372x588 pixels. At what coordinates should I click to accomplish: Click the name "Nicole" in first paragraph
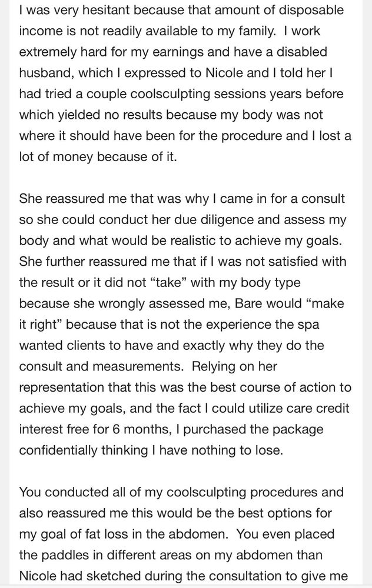coord(224,72)
